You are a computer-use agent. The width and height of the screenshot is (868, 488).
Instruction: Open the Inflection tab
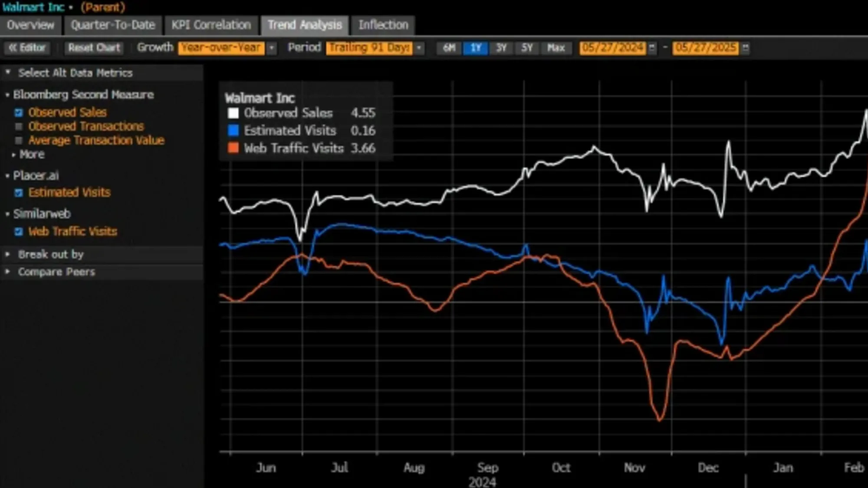tap(383, 25)
